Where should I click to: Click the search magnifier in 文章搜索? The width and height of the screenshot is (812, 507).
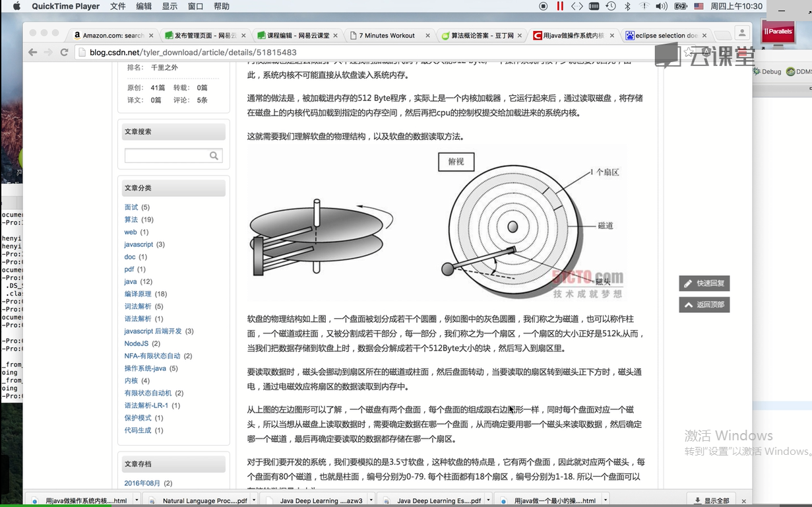coord(214,156)
